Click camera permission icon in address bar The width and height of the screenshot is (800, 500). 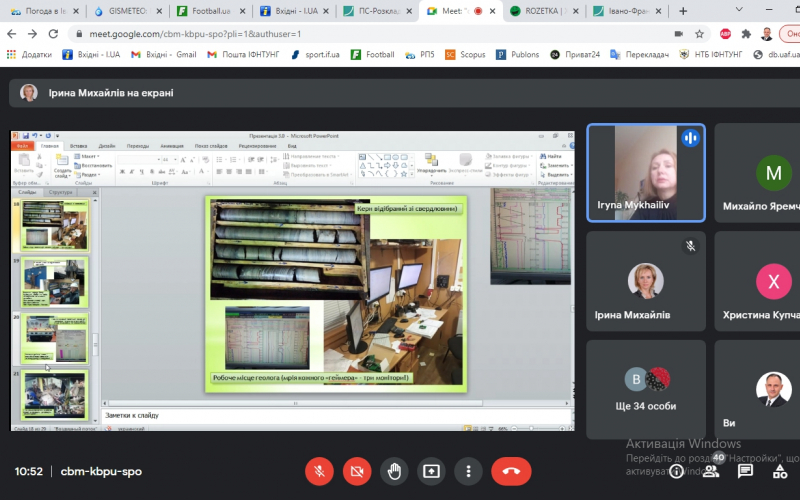tap(679, 34)
